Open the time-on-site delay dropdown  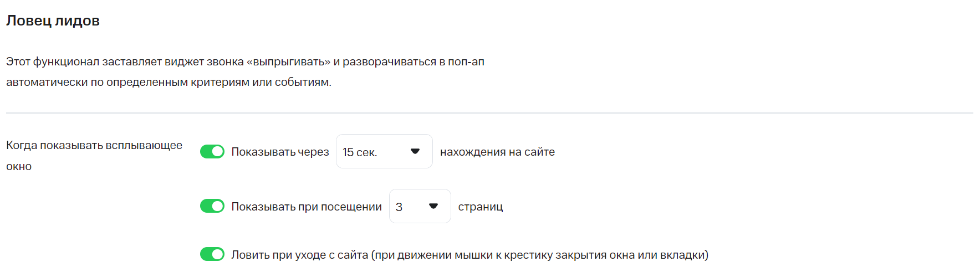tap(384, 151)
